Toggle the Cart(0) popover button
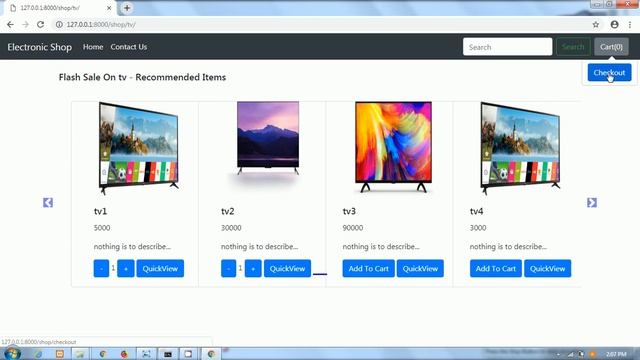This screenshot has height=360, width=640. [611, 47]
